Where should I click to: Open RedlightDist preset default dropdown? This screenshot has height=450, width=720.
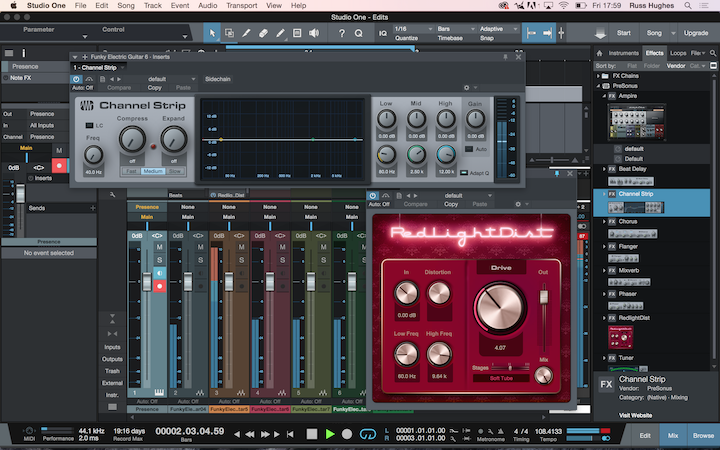click(x=467, y=196)
